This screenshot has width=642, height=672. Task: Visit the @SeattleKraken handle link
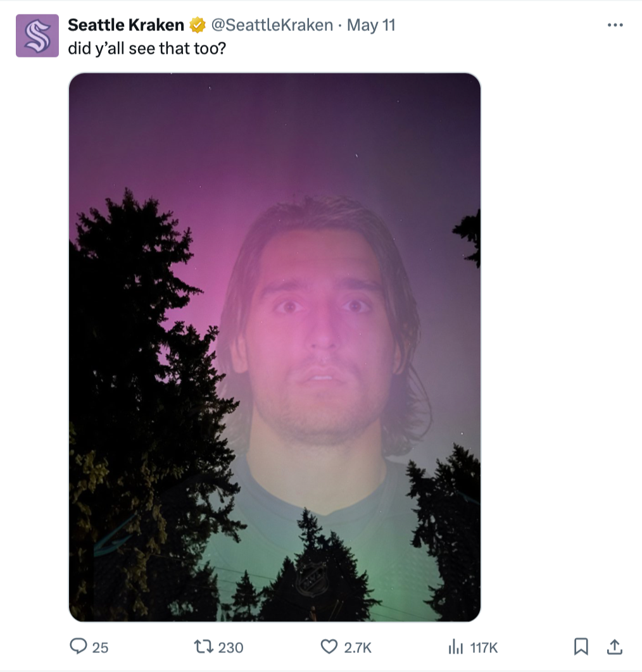(x=272, y=25)
